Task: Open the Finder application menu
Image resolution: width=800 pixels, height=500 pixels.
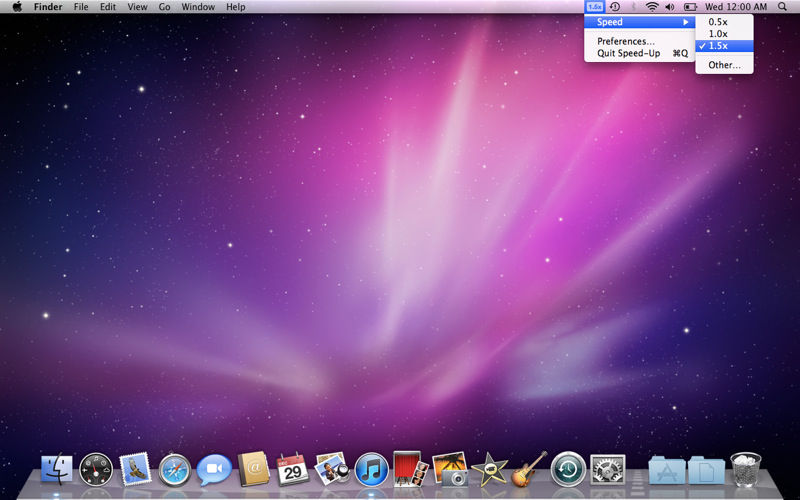Action: click(x=48, y=7)
